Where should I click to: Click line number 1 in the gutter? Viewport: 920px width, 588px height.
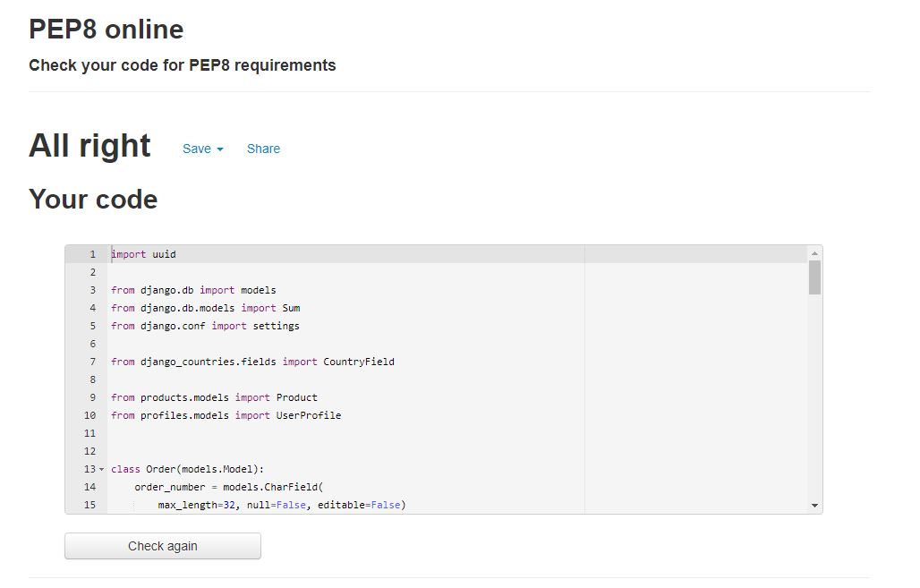point(92,254)
